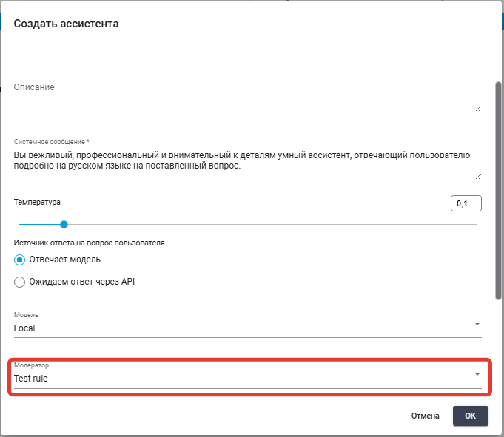Click the 'Температура' label
Image resolution: width=504 pixels, height=437 pixels.
[x=37, y=202]
